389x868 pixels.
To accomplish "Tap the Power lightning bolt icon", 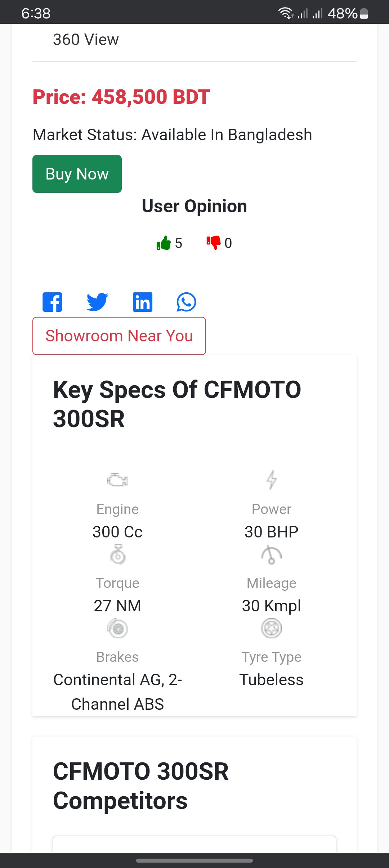I will pos(272,480).
